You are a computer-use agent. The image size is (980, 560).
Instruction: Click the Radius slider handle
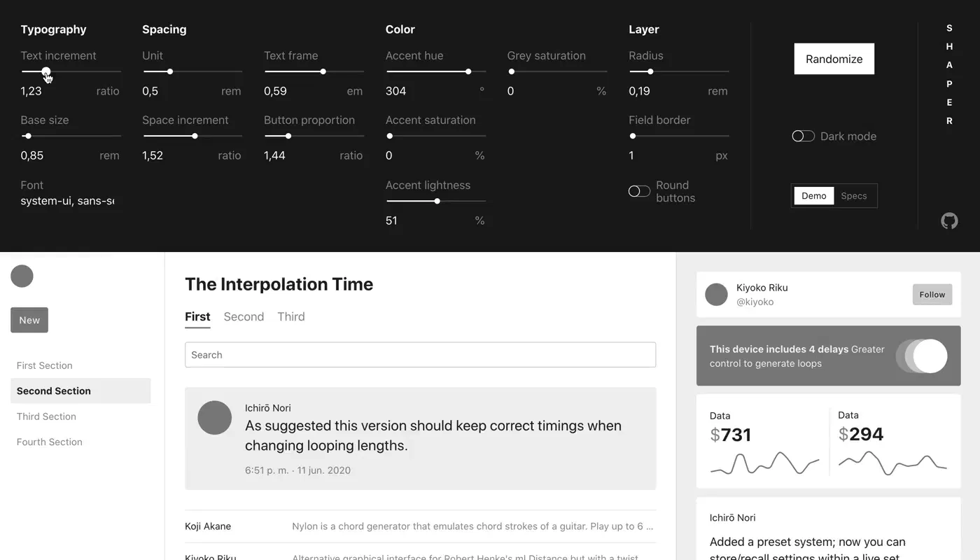pos(650,71)
